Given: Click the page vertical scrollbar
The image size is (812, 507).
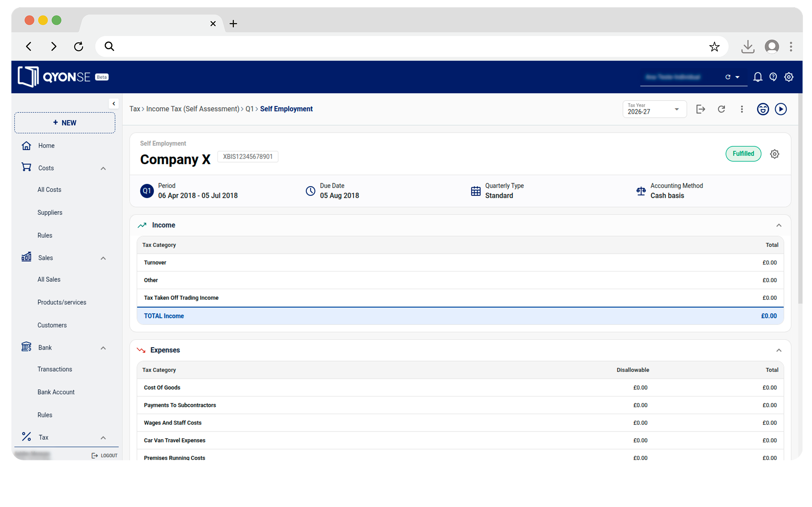Looking at the screenshot, I should (800, 199).
